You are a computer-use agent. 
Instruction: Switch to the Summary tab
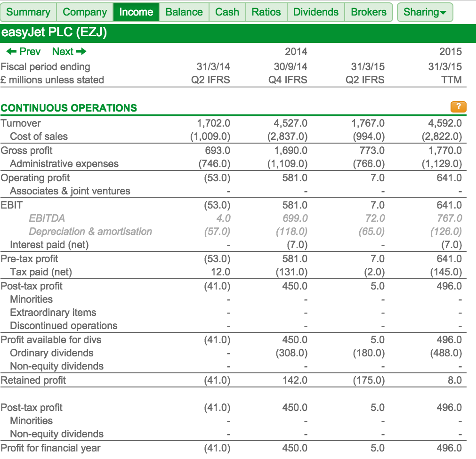coord(28,12)
